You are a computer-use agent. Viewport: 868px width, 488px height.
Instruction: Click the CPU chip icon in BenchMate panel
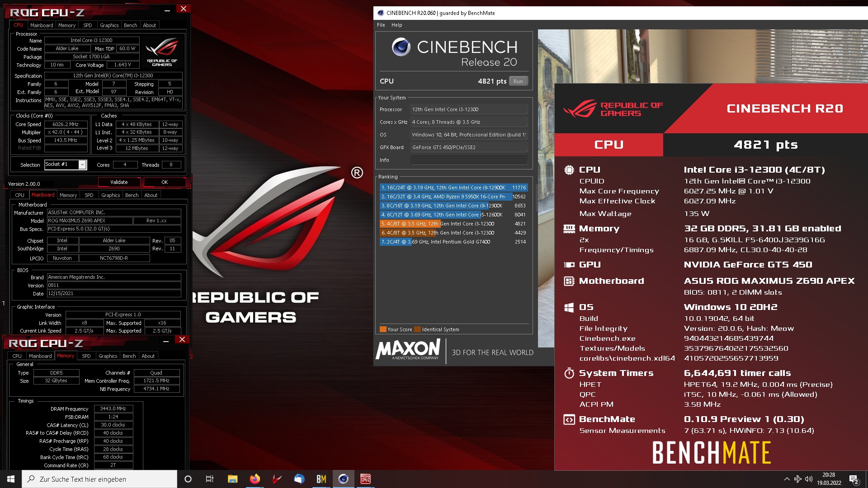click(x=569, y=170)
